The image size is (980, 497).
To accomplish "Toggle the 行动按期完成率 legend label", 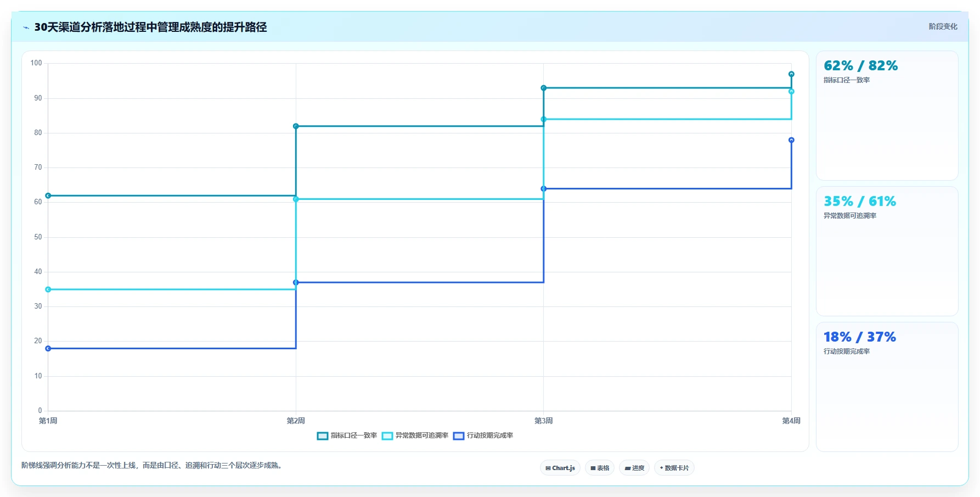I will [490, 435].
